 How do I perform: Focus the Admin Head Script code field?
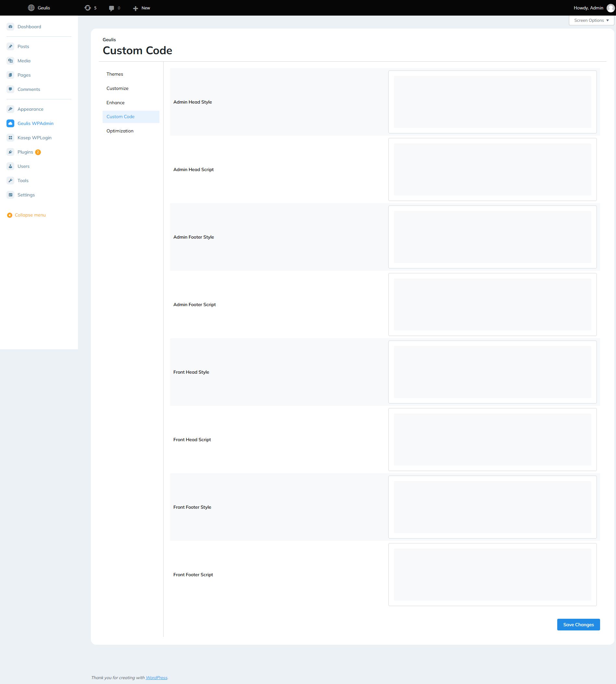tap(493, 169)
